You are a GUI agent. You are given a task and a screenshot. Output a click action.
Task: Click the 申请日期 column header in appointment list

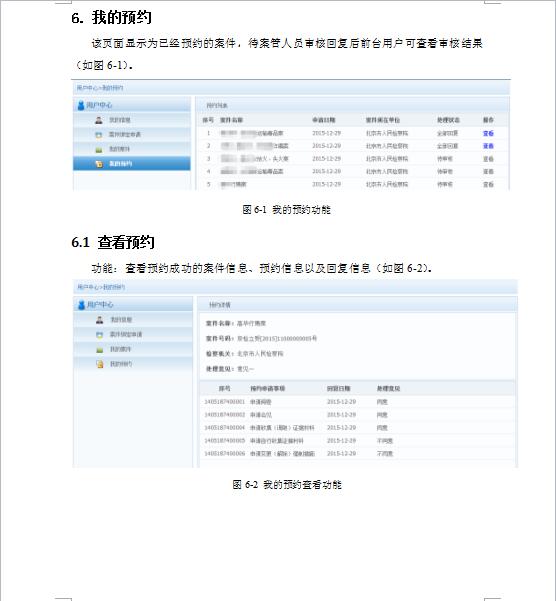324,120
